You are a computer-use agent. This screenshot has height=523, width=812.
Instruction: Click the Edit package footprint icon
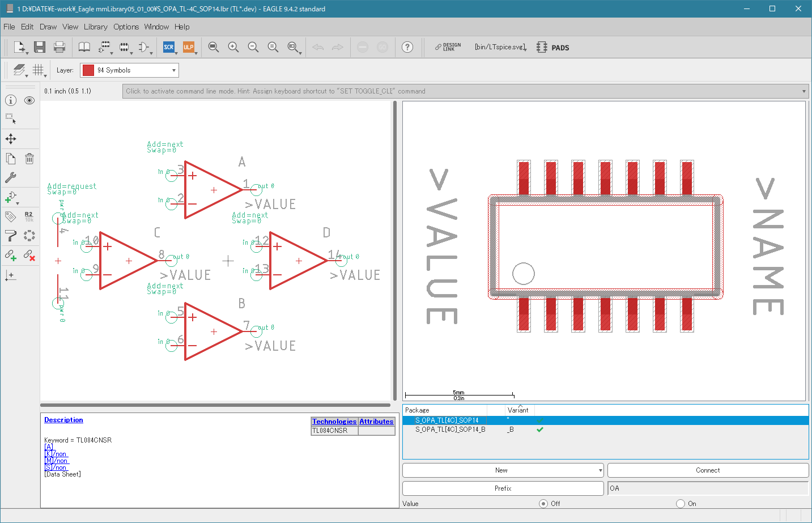(124, 47)
